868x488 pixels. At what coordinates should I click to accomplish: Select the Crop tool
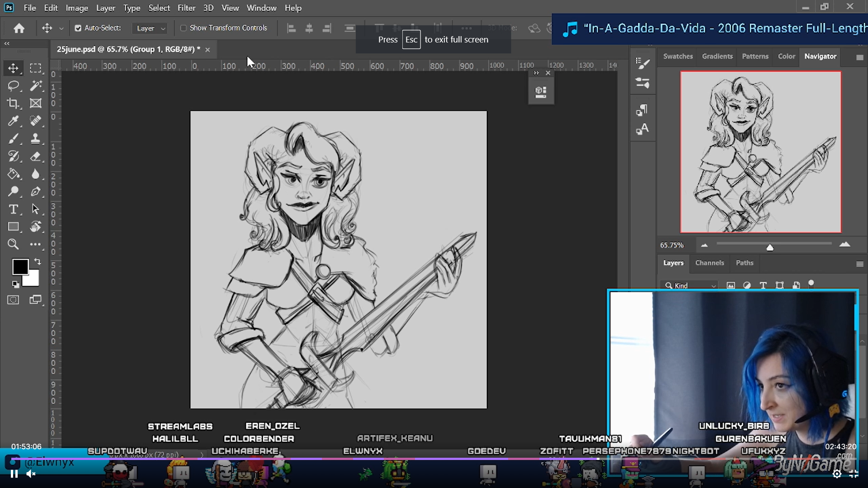pos(13,103)
